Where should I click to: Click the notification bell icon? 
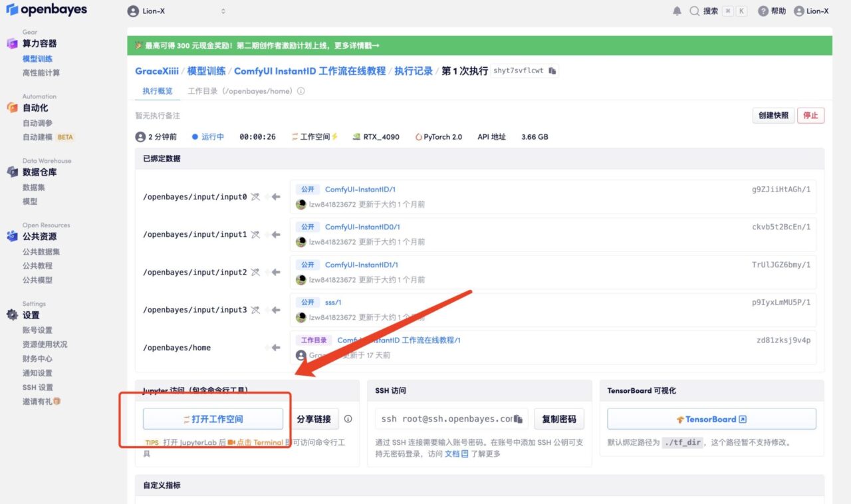(x=677, y=11)
